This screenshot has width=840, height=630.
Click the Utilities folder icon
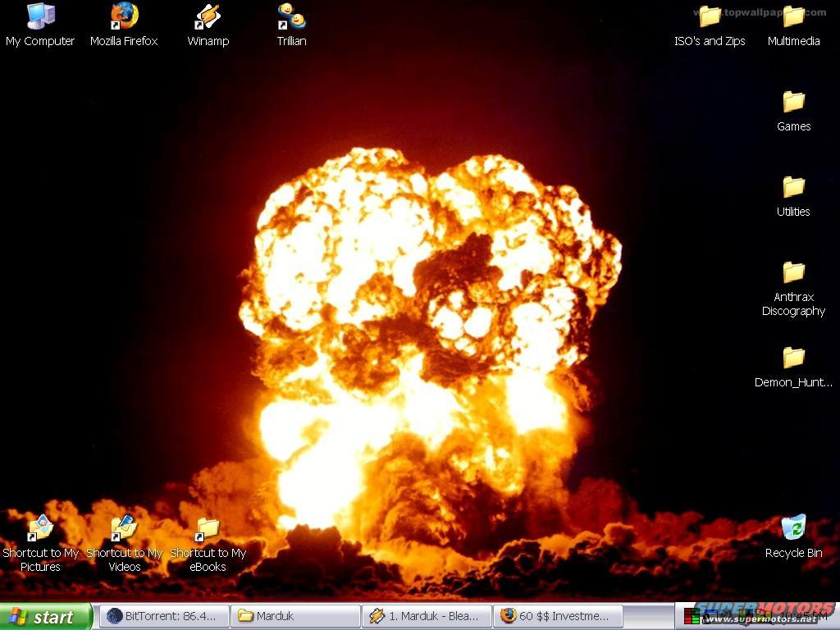(x=793, y=187)
